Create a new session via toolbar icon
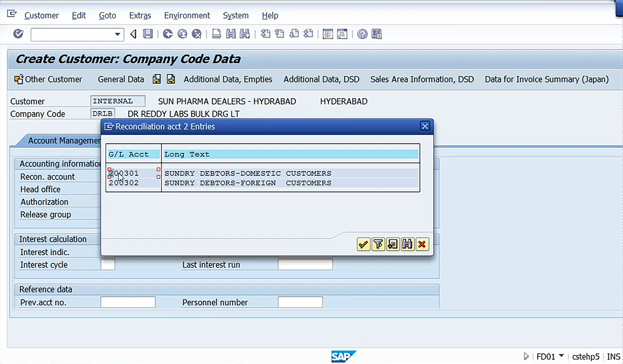The height and width of the screenshot is (364, 623). click(x=328, y=34)
